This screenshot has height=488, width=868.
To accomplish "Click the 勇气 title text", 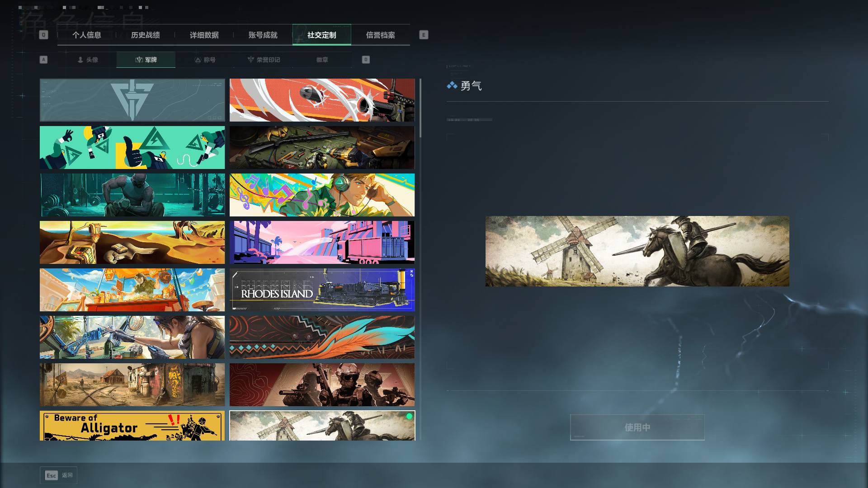I will click(471, 86).
